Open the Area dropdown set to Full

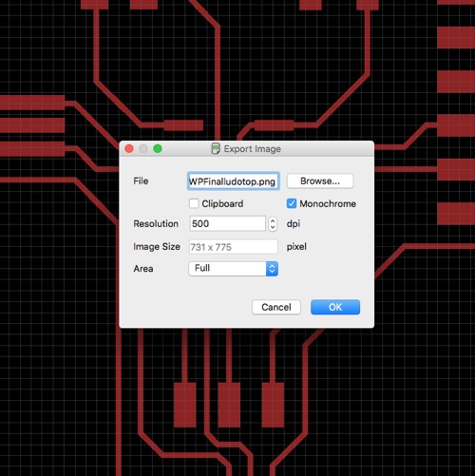pyautogui.click(x=234, y=269)
